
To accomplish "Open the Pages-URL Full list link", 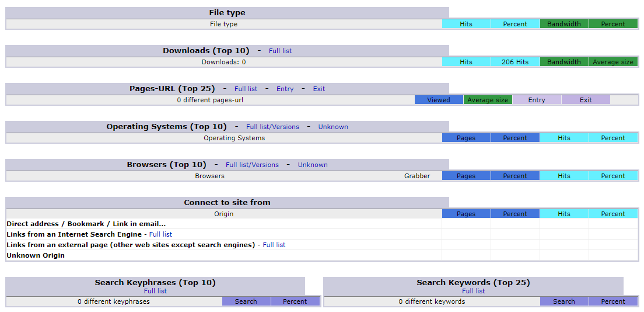I will (246, 89).
